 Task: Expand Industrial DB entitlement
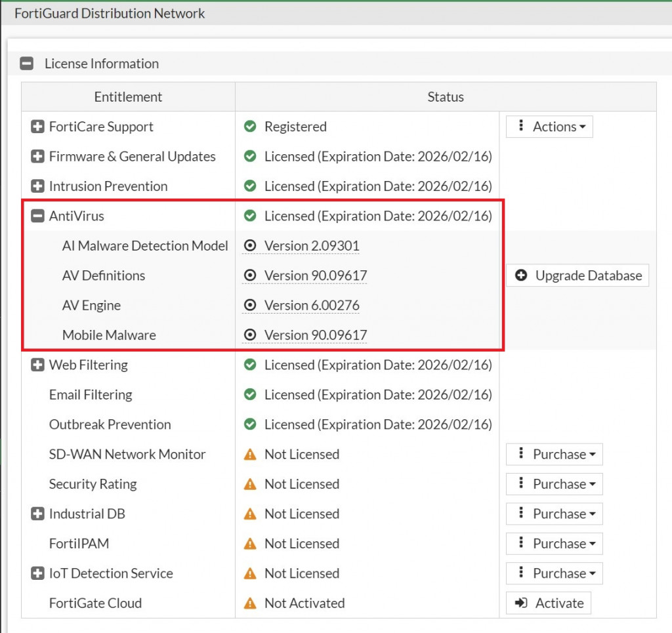37,514
